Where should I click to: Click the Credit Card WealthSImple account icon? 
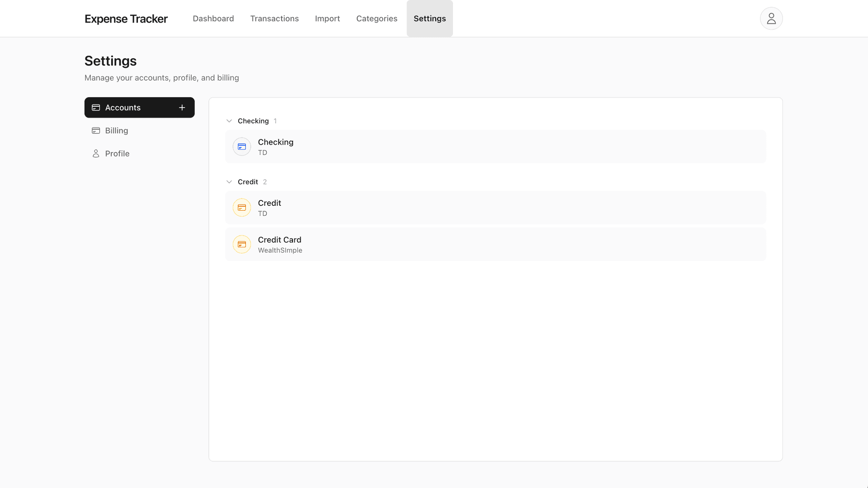tap(241, 244)
